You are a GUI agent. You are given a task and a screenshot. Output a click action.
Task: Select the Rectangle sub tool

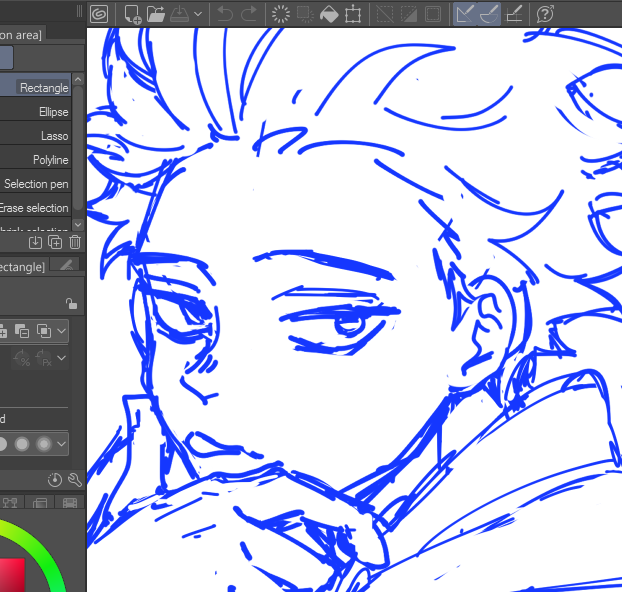coord(35,87)
